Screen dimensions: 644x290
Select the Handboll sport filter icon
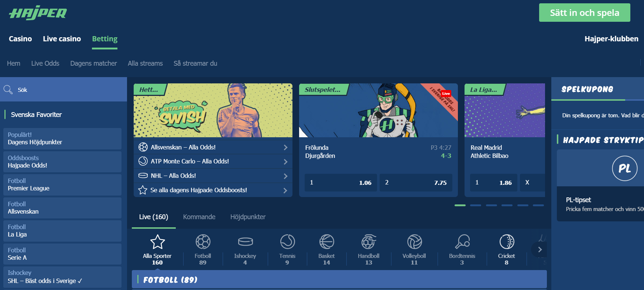369,242
